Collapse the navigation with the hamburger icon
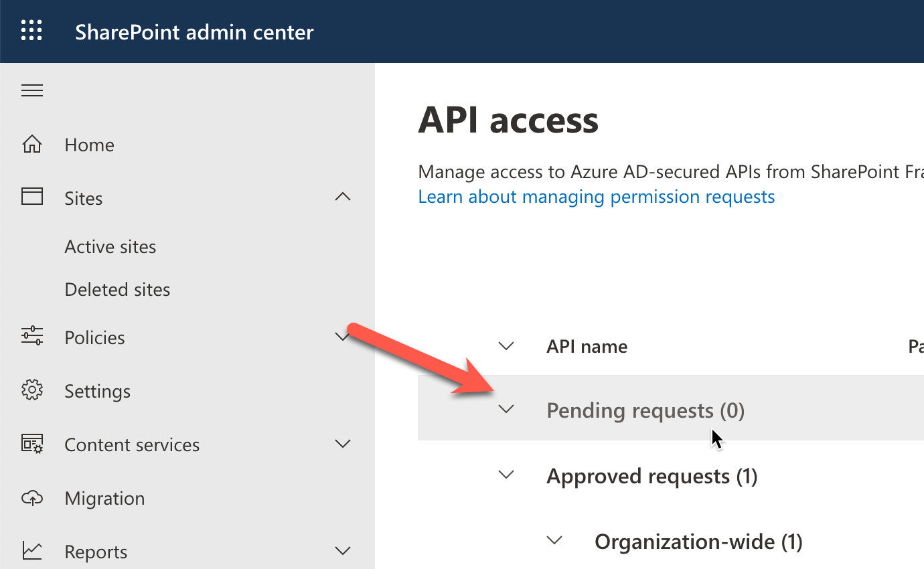This screenshot has width=924, height=569. click(31, 90)
